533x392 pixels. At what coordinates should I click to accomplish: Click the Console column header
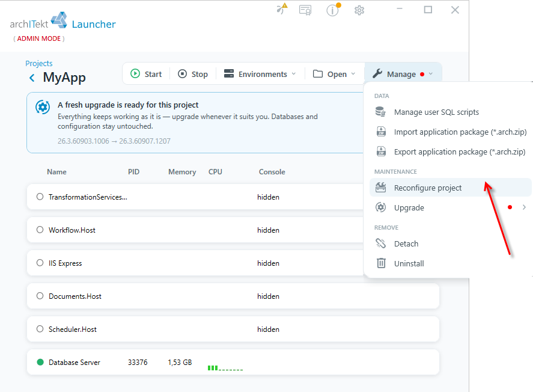(x=272, y=172)
